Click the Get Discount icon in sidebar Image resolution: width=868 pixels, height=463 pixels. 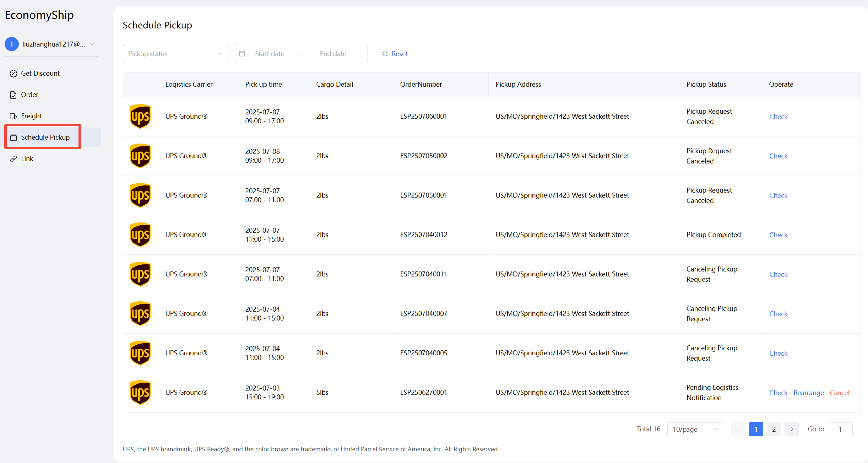pos(13,74)
